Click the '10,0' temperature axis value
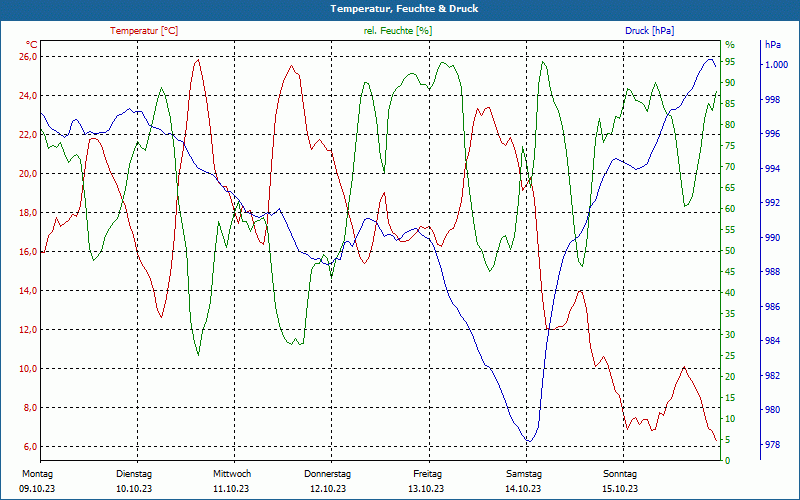Image resolution: width=800 pixels, height=500 pixels. pyautogui.click(x=28, y=369)
